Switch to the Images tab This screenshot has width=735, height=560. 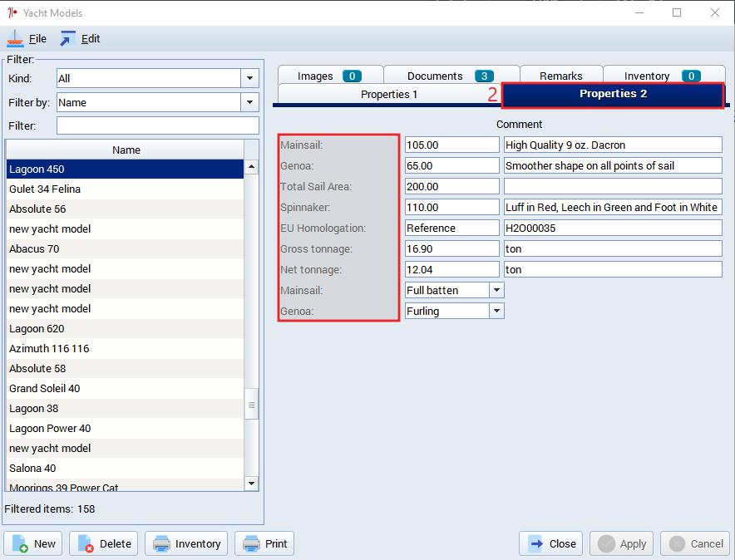(x=330, y=76)
